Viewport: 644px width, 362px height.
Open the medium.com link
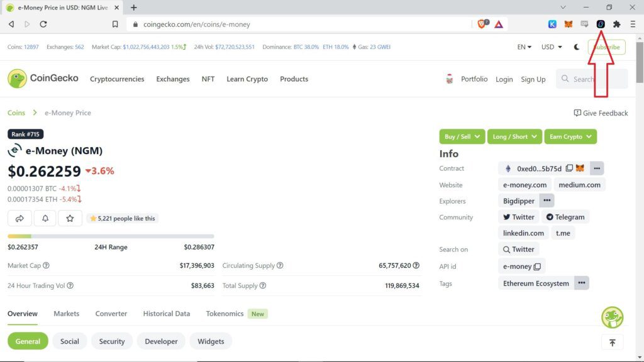coord(579,185)
